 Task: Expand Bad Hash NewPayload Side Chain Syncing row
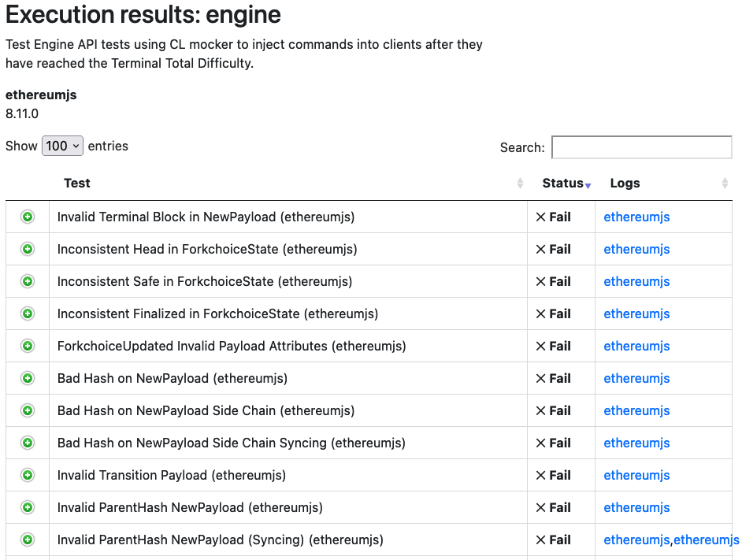[28, 443]
